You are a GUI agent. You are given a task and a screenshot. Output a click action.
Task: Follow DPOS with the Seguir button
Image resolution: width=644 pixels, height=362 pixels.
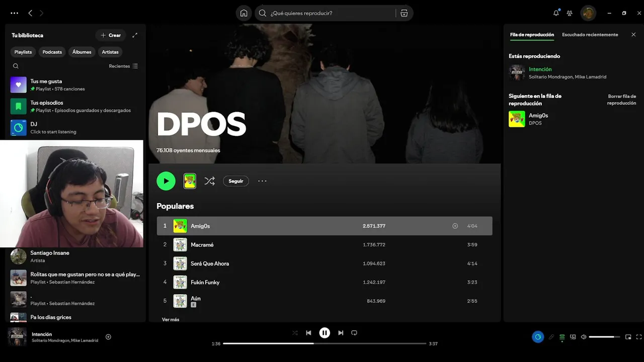tap(236, 181)
